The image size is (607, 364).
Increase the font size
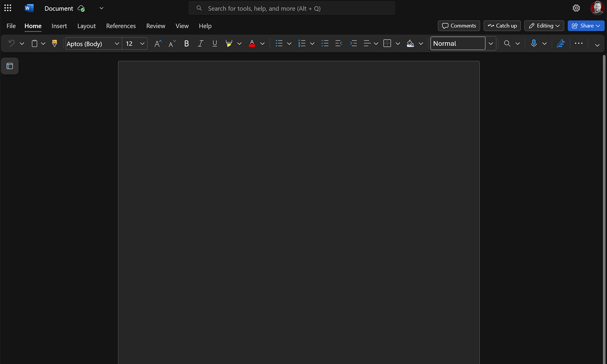click(157, 43)
